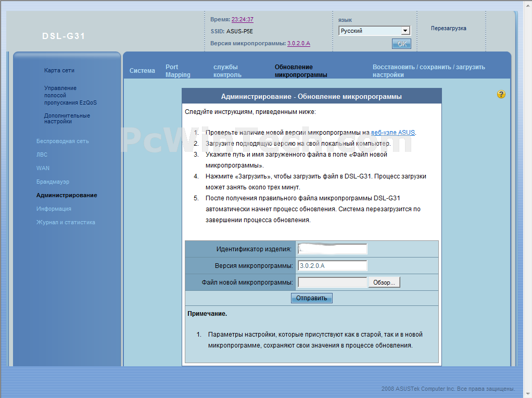Open the firmware version link 3.0.2.0.A in header
532x398 pixels.
pos(299,43)
